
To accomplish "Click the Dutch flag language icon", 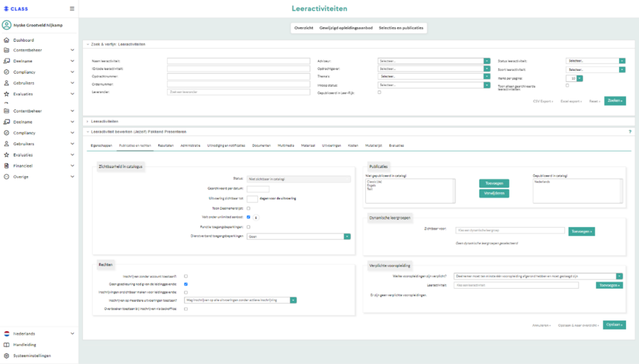I will click(7, 333).
